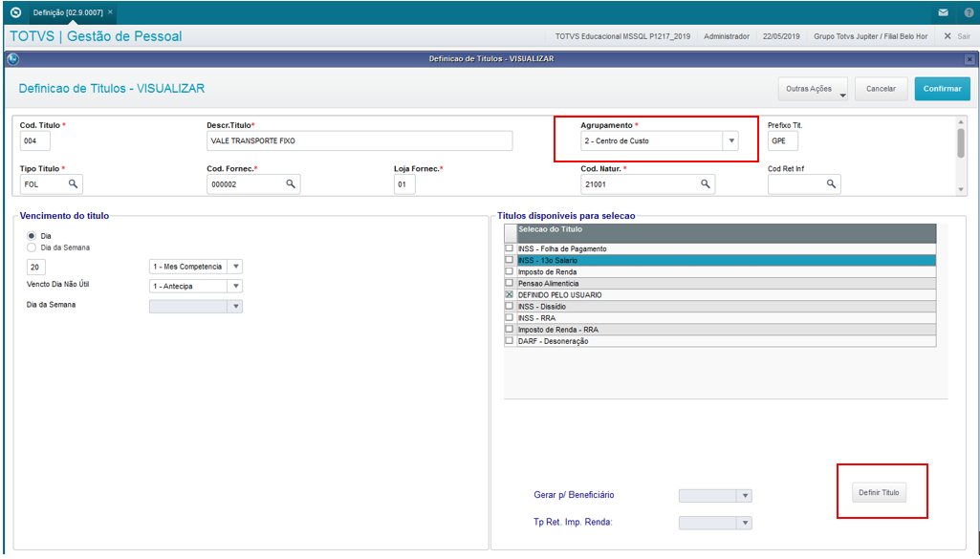
Task: Click the Administrador user label
Action: [x=727, y=36]
